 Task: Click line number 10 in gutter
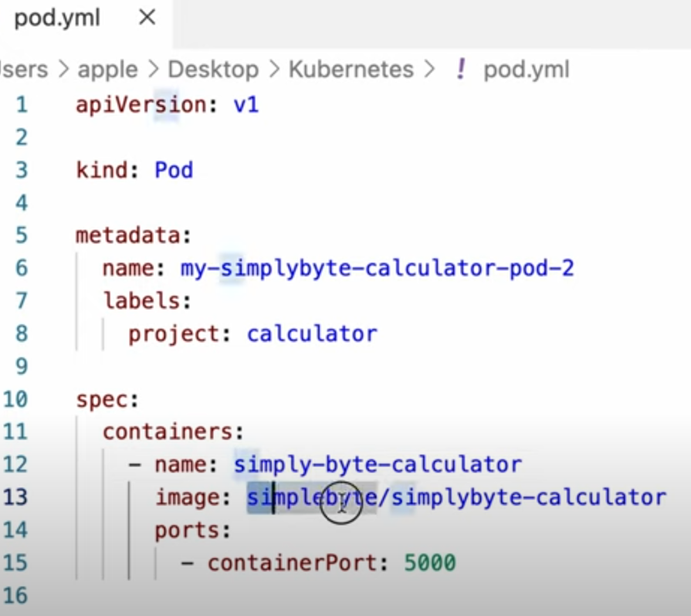coord(15,399)
